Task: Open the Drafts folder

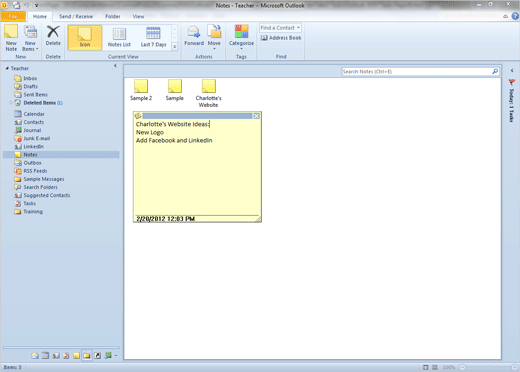Action: click(31, 86)
